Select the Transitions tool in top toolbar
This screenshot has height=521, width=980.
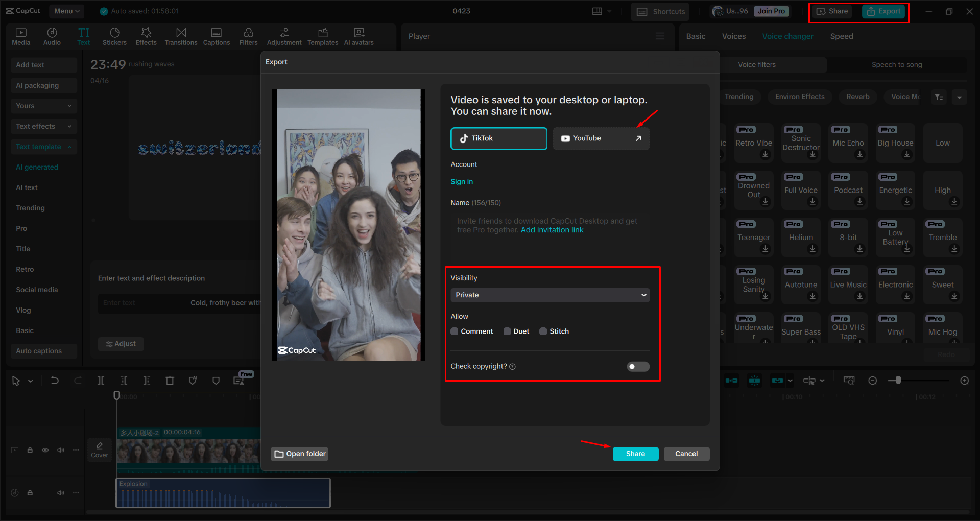tap(181, 36)
